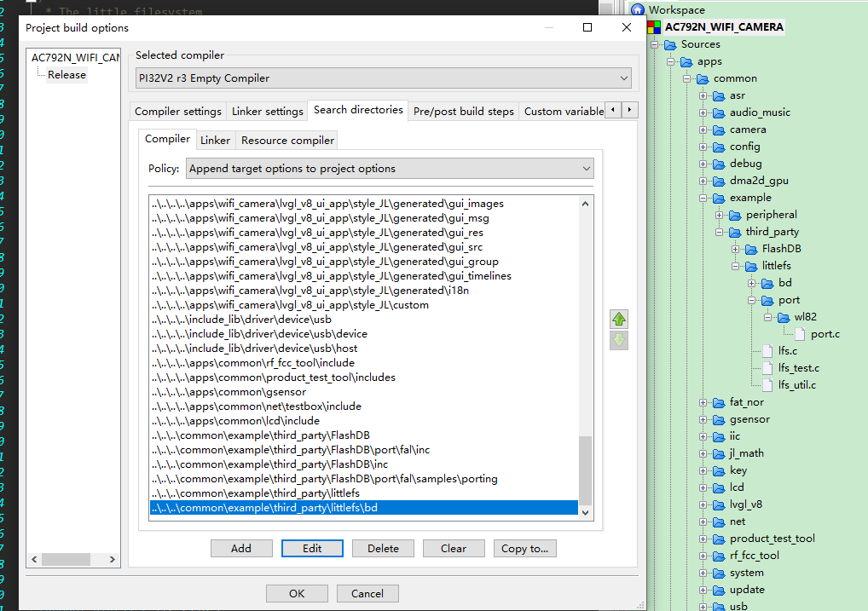The width and height of the screenshot is (868, 611).
Task: Open the port.c file icon in tree
Action: pos(799,334)
